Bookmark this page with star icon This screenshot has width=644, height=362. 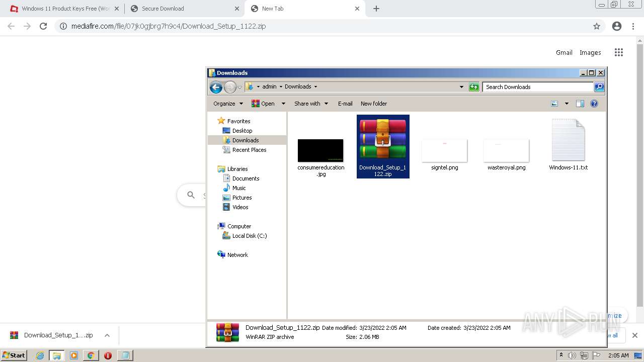pos(597,26)
